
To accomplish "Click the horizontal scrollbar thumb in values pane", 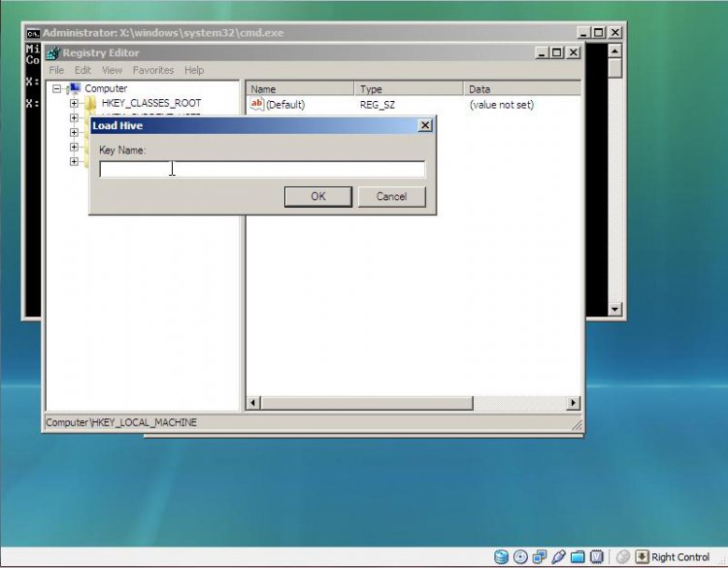I will point(367,403).
